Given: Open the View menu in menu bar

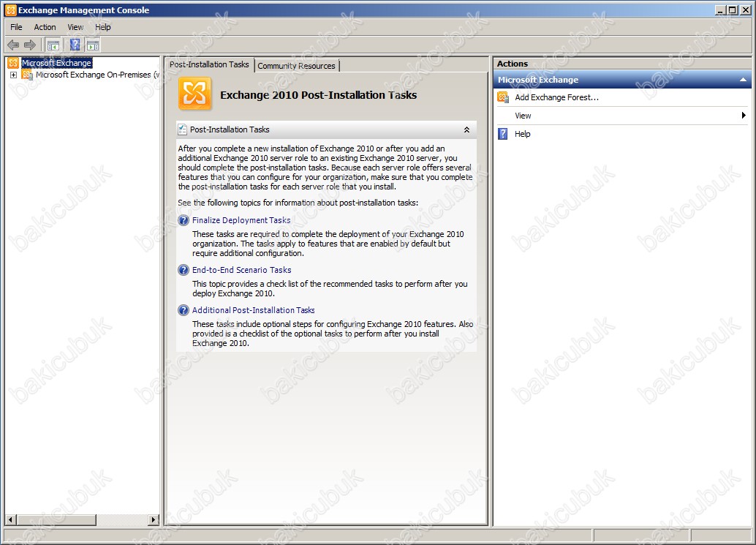Looking at the screenshot, I should (75, 27).
